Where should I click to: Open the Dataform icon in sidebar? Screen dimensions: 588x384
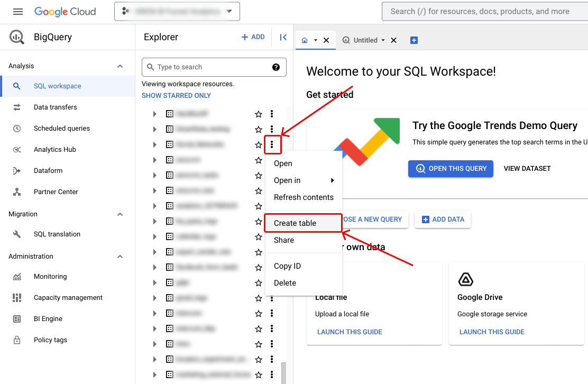pos(17,171)
